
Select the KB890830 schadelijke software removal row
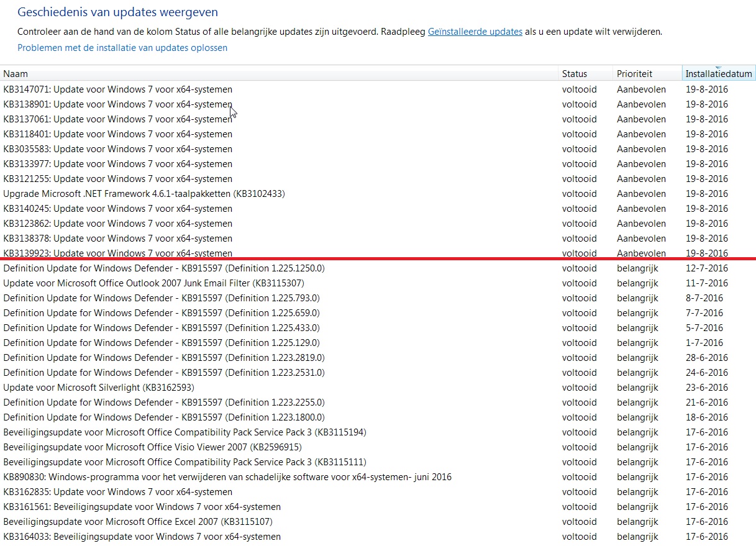[378, 477]
